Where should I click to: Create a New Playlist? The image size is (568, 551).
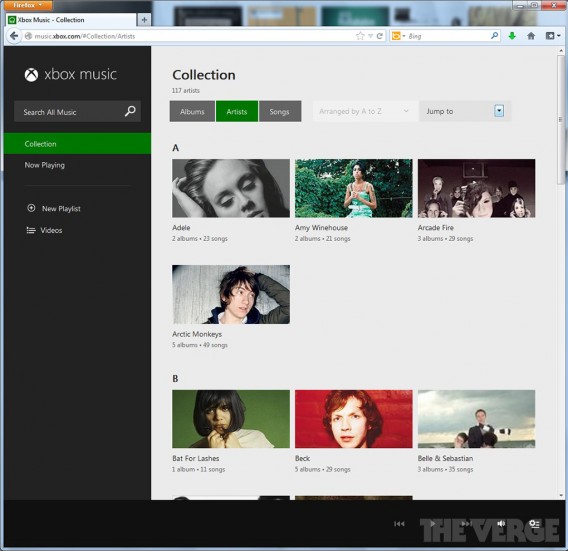61,208
